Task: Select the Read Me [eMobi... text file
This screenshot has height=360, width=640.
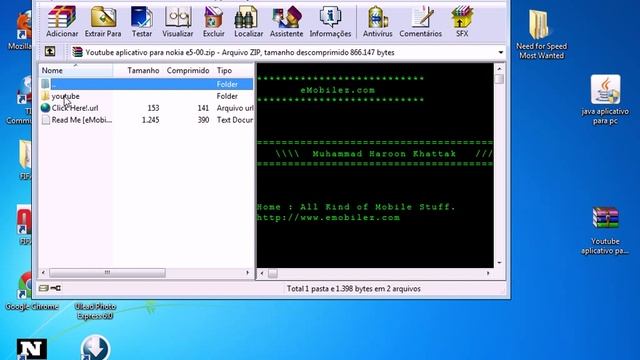Action: coord(147,120)
